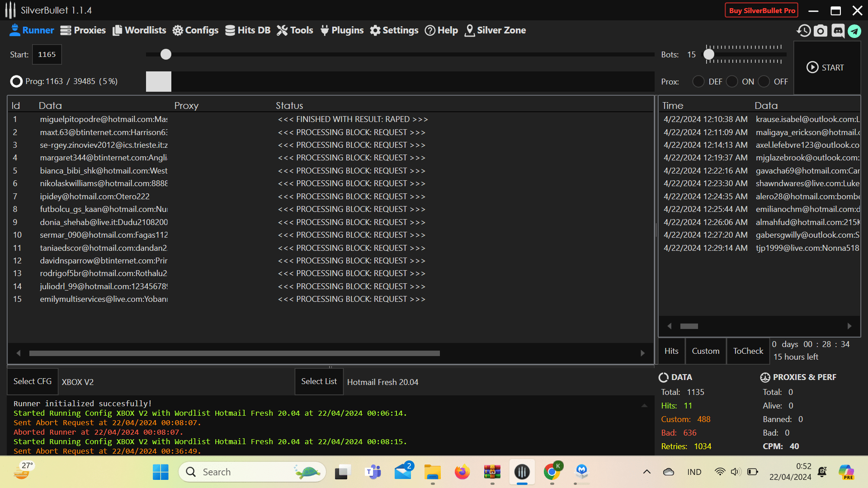868x488 pixels.
Task: Open the Hits DB panel
Action: click(248, 30)
